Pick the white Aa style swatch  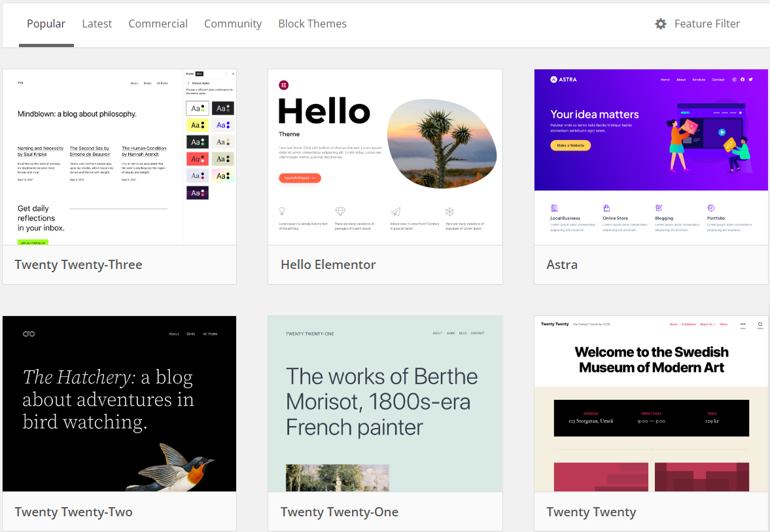coord(198,108)
